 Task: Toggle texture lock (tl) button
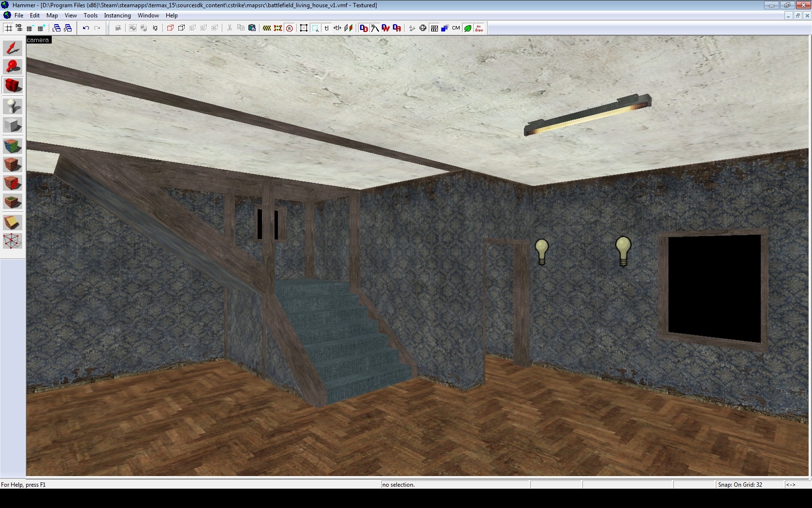(326, 28)
